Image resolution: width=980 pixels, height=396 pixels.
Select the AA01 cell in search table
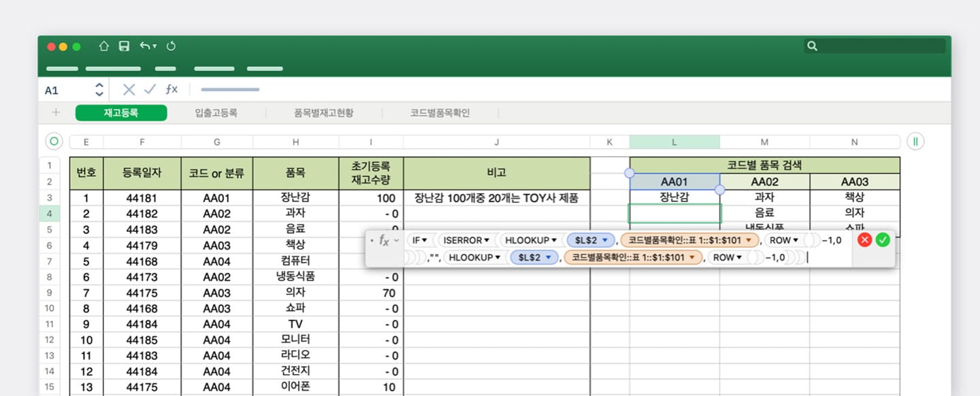point(674,182)
